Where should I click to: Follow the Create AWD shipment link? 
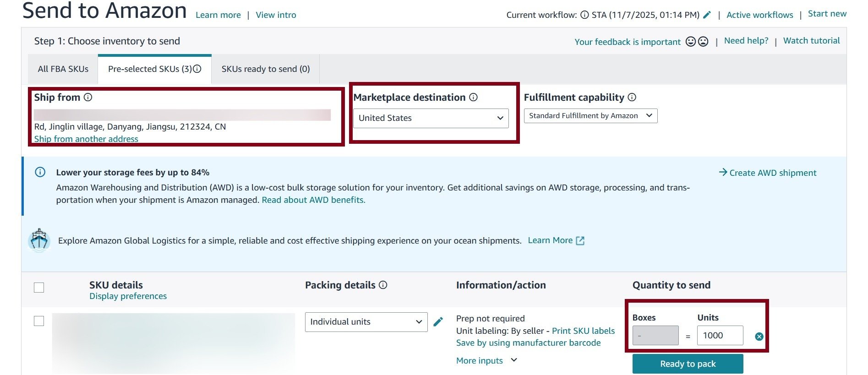click(768, 173)
